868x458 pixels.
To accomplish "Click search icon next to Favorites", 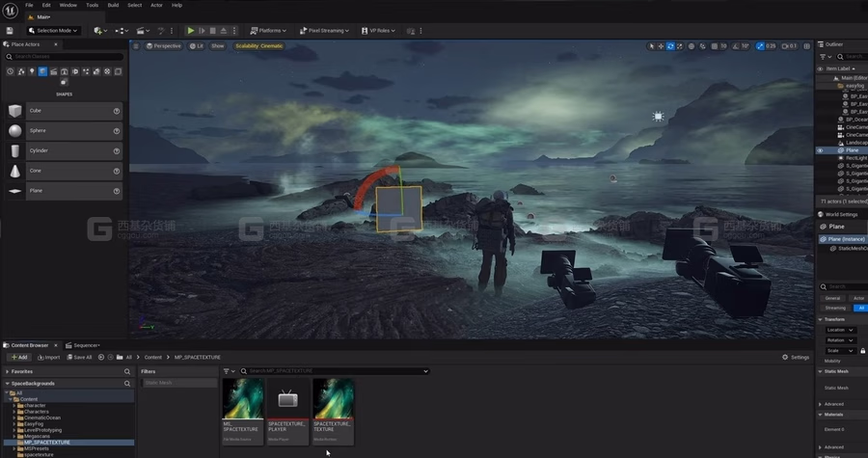I will [127, 372].
